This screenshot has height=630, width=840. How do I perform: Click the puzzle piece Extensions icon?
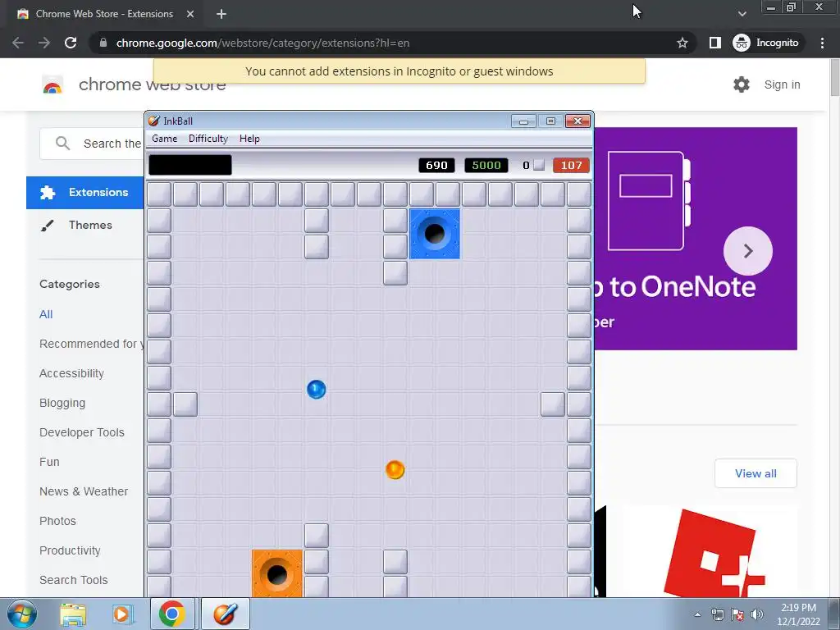[x=48, y=192]
